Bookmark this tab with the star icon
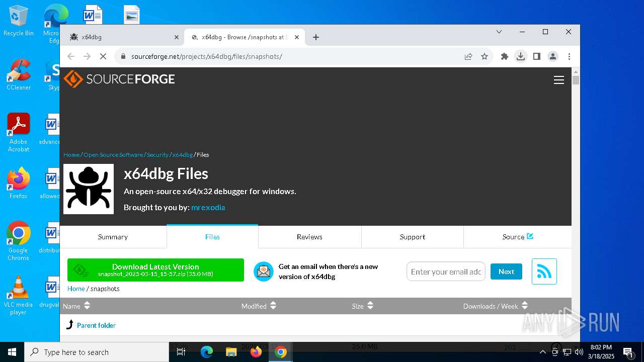 [485, 56]
